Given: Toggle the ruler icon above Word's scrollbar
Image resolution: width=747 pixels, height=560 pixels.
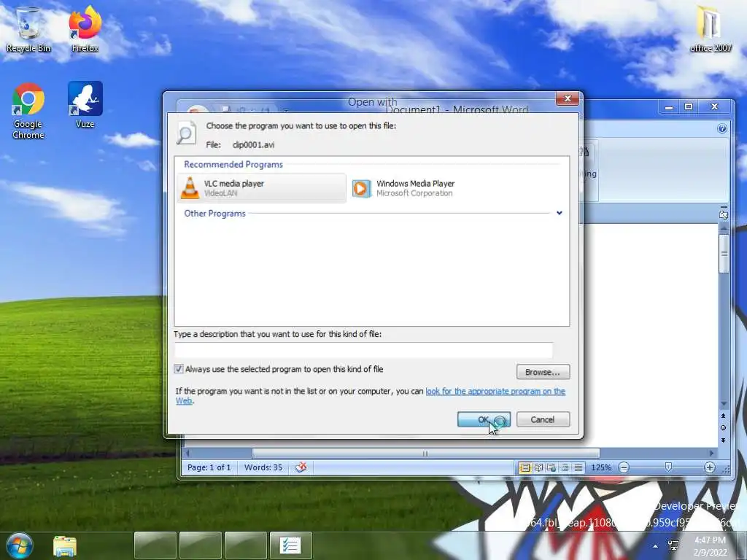Looking at the screenshot, I should (x=724, y=215).
